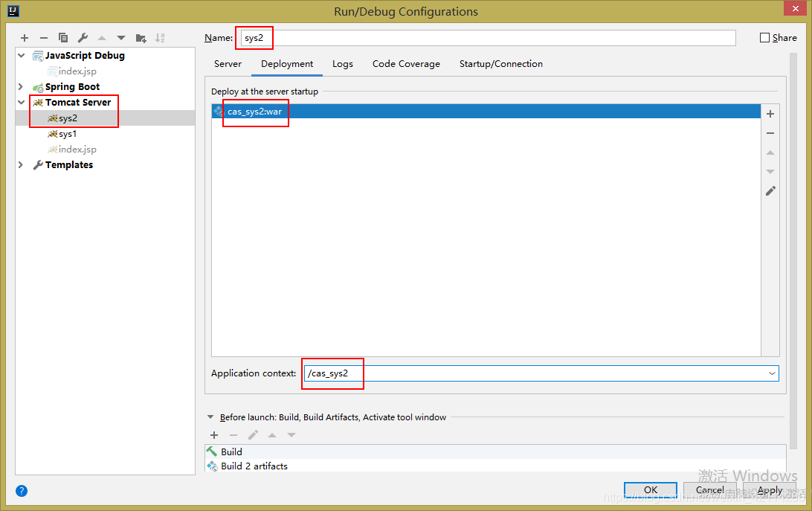812x511 pixels.
Task: Click the IntelliJ icon in title bar
Action: [x=13, y=11]
